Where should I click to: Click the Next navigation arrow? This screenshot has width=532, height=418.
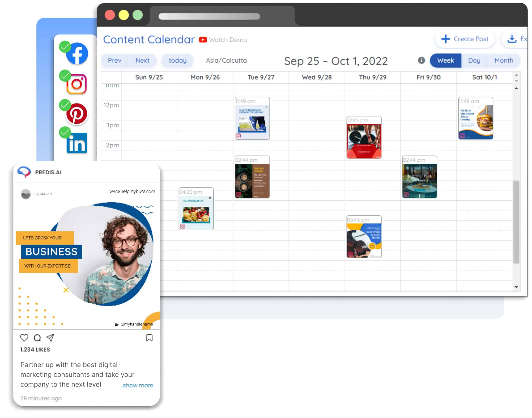pyautogui.click(x=142, y=60)
